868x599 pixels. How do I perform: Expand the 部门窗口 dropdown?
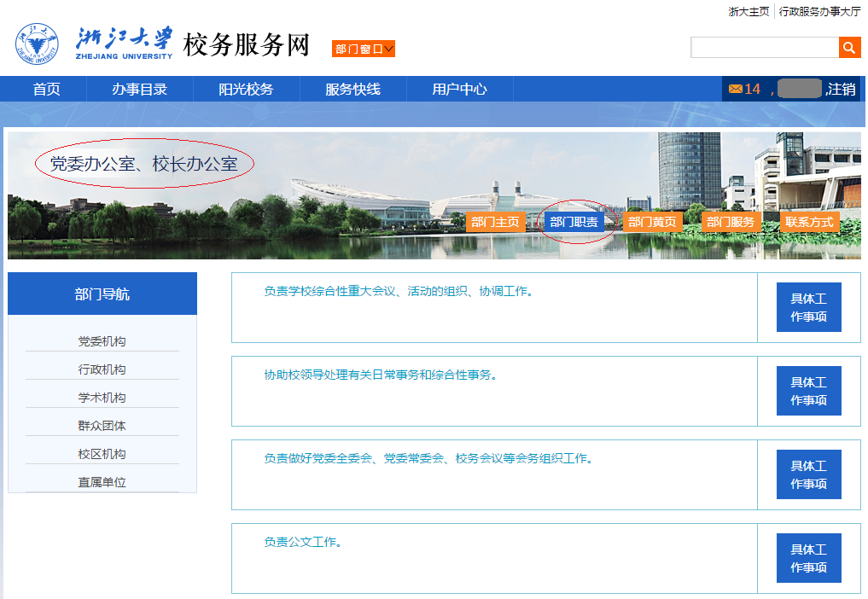tap(364, 49)
